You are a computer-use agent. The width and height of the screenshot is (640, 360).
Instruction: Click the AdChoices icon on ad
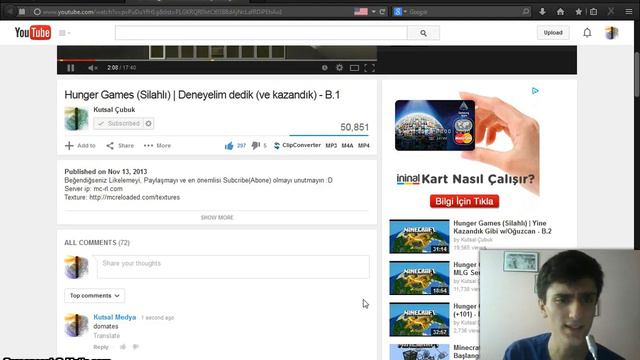tap(535, 91)
